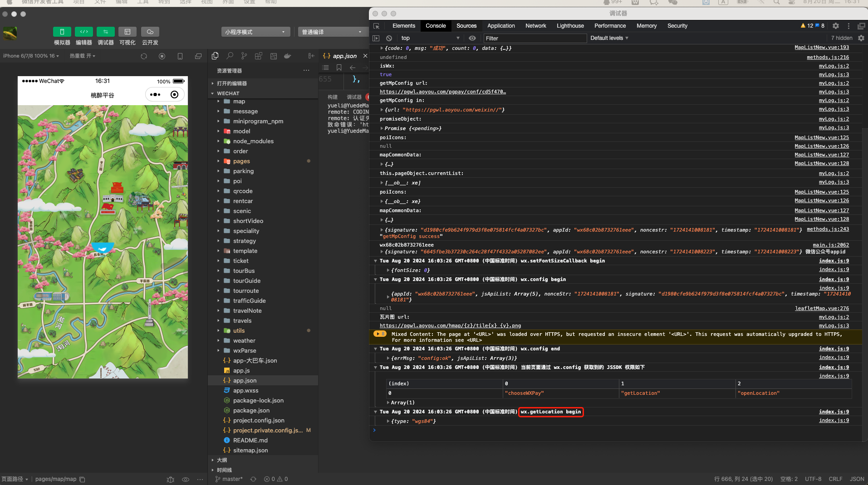Open the 普通编译 compile dropdown
The height and width of the screenshot is (485, 868).
point(333,32)
